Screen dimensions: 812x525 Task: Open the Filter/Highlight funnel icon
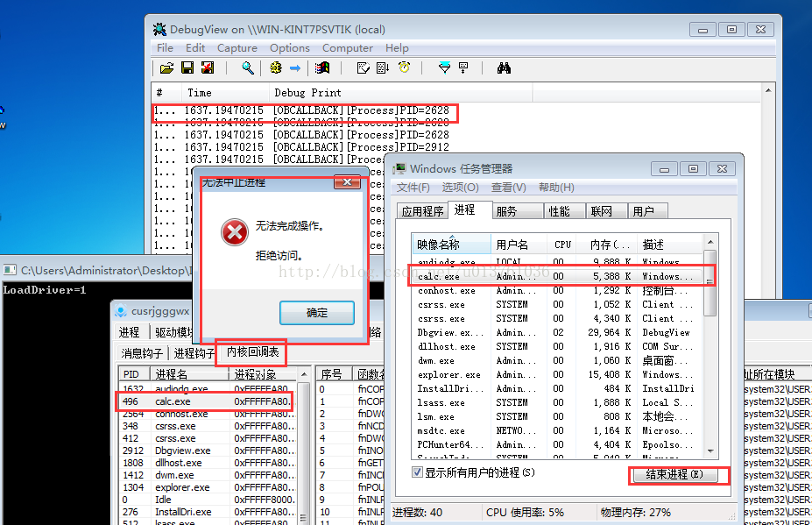[x=444, y=67]
